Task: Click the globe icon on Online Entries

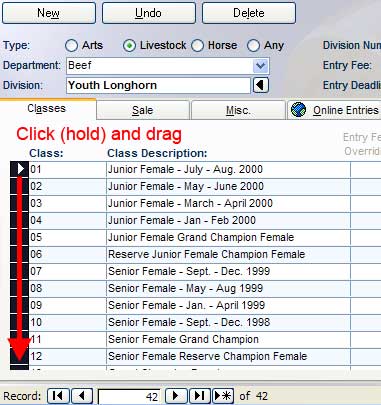Action: click(298, 110)
